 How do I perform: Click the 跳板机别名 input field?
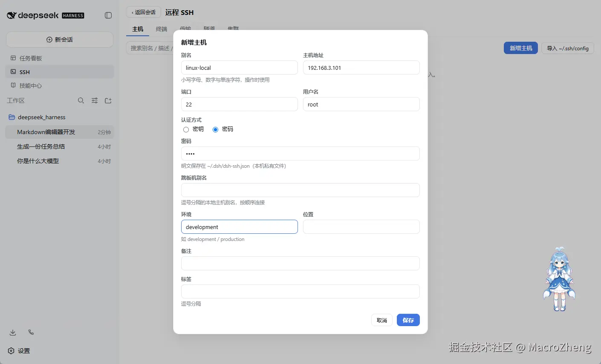coord(300,190)
